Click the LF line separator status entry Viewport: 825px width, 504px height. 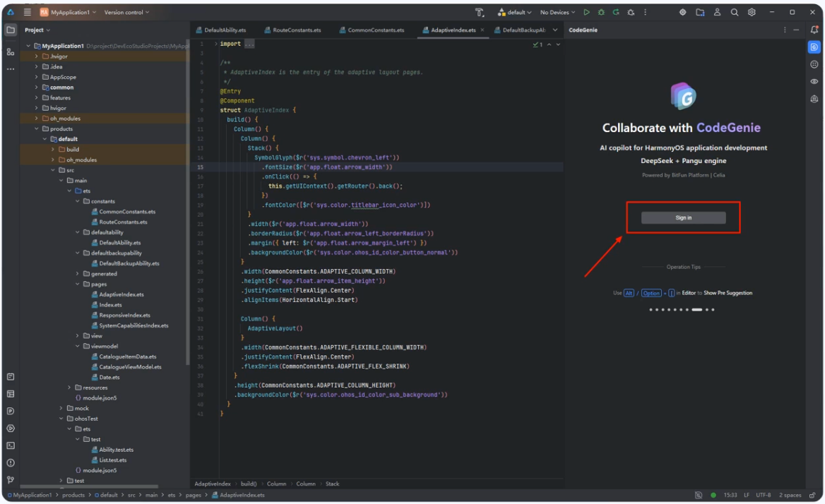tap(746, 495)
